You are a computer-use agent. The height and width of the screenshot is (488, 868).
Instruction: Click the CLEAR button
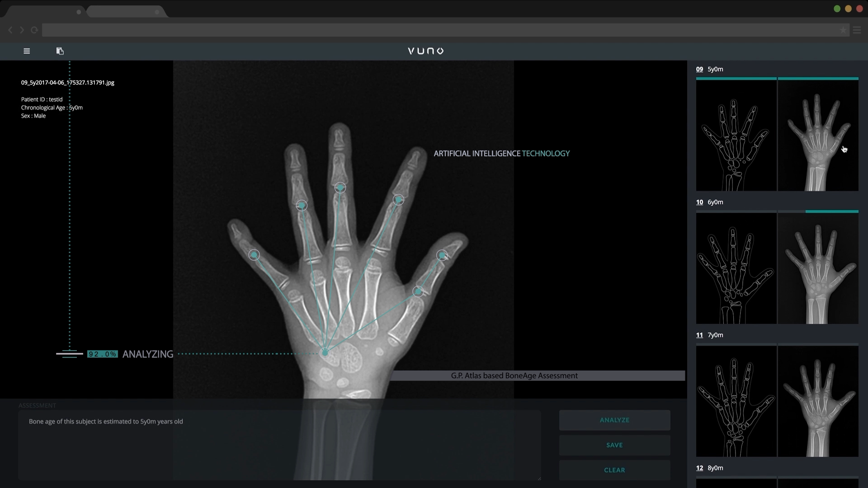point(614,470)
